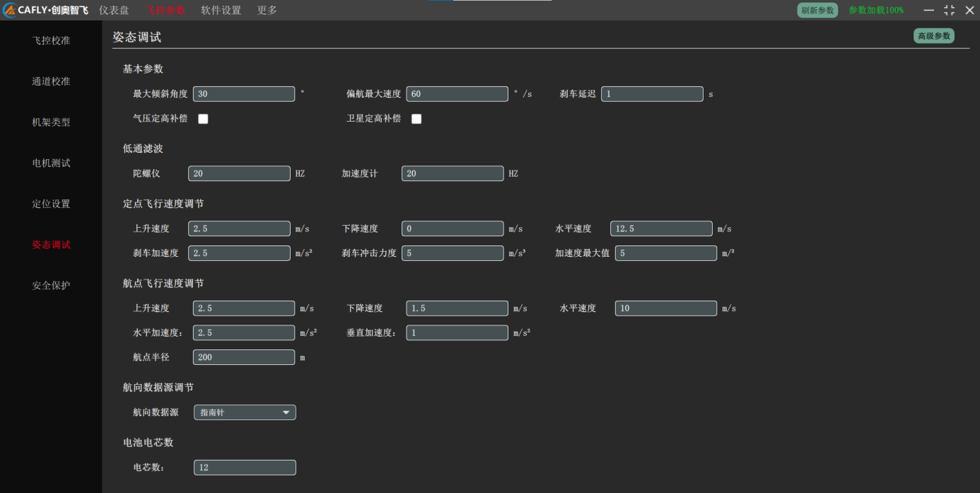Edit 航点飞行 上升速度 field
The height and width of the screenshot is (493, 980).
[x=244, y=308]
